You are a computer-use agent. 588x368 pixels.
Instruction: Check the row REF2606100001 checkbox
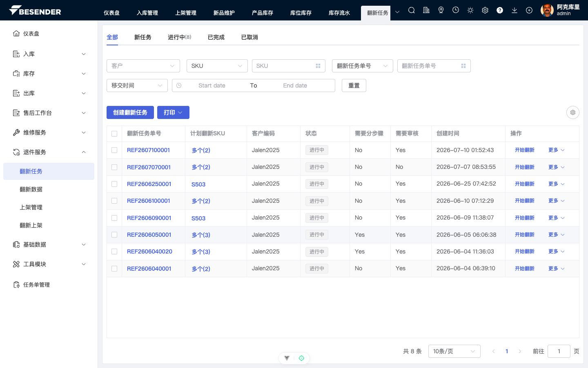(x=114, y=201)
